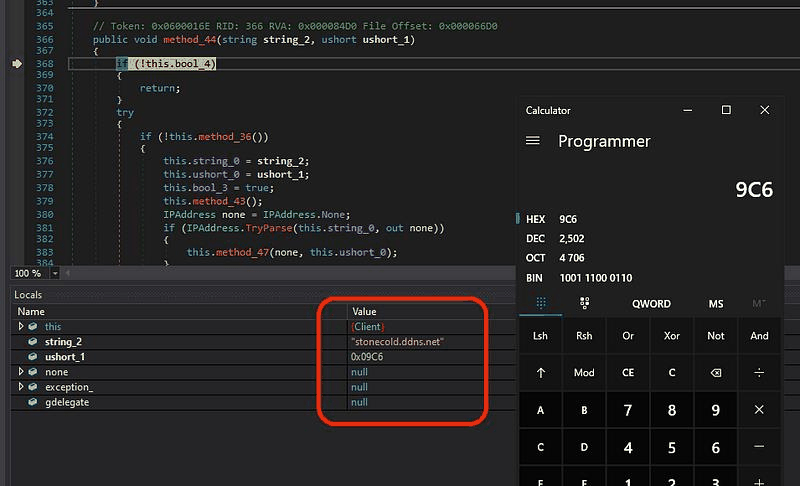Screen dimensions: 800x486
Task: Click the variable icon beside 'this'
Action: [33, 326]
